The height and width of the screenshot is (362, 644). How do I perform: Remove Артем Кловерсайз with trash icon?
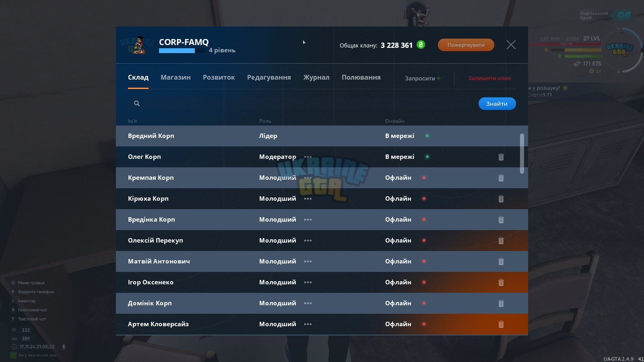[501, 324]
